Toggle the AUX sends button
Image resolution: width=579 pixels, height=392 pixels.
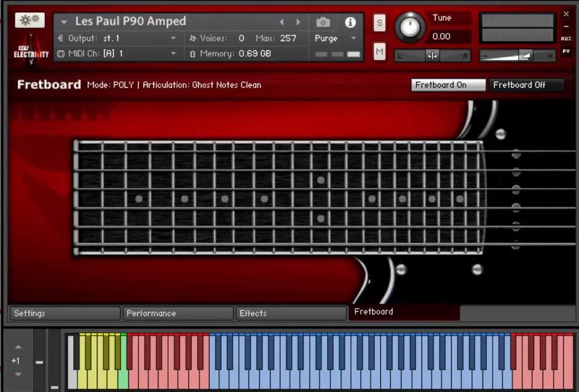(565, 39)
